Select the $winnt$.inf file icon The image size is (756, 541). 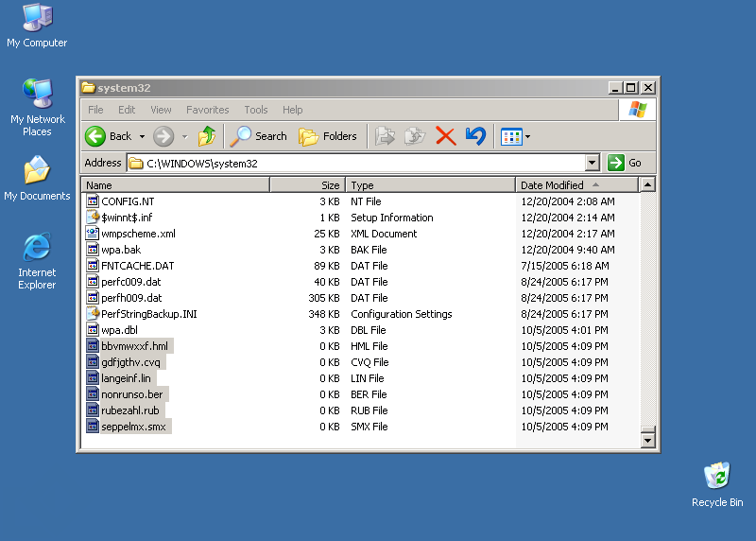tap(93, 217)
